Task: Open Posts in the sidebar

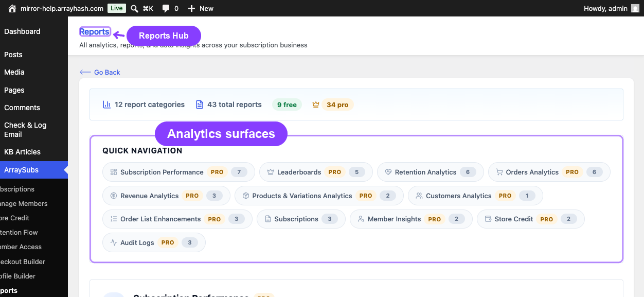Action: pyautogui.click(x=13, y=55)
